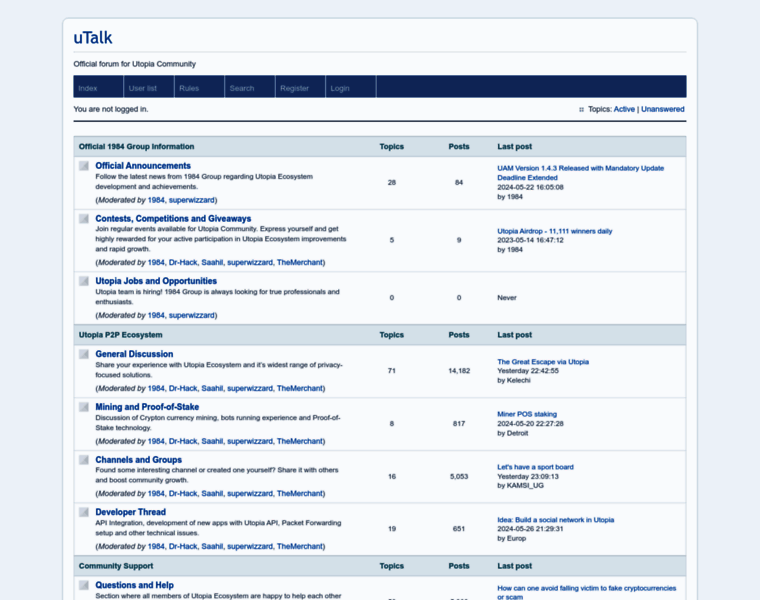This screenshot has width=760, height=600.
Task: Open the Channels and Groups forum
Action: point(139,459)
